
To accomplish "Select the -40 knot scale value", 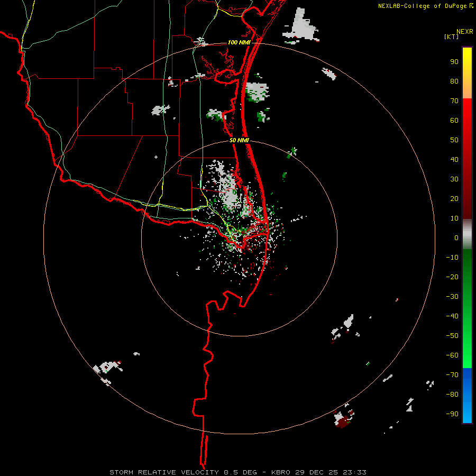I will coord(452,316).
